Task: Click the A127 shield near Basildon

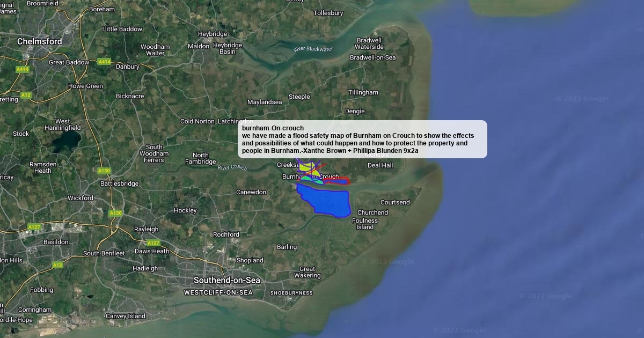Action: (x=34, y=227)
